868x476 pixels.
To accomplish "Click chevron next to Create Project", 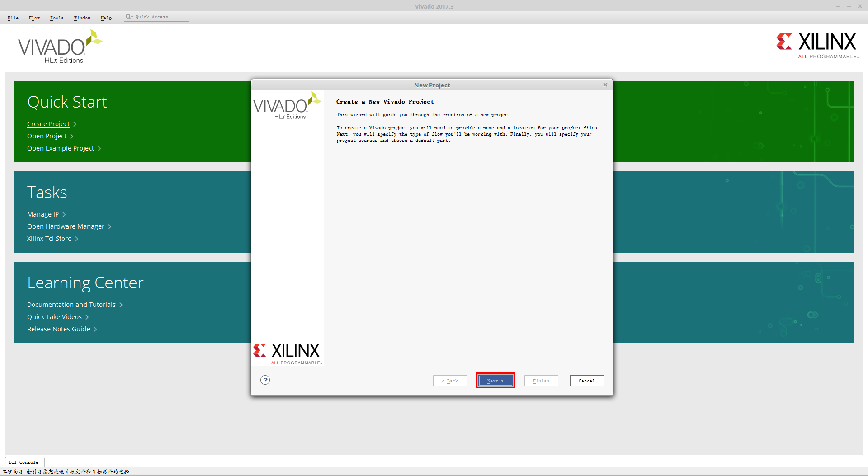I will click(75, 124).
